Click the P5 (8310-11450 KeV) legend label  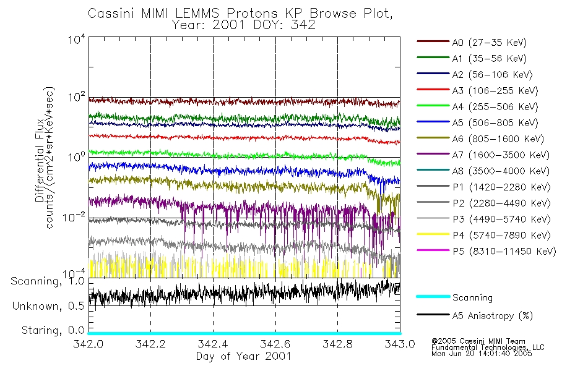click(504, 252)
